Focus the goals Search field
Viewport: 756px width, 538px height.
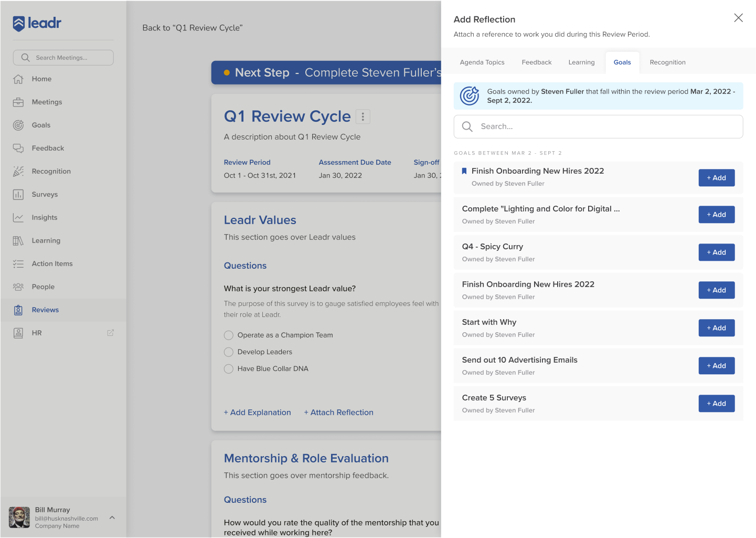point(599,126)
